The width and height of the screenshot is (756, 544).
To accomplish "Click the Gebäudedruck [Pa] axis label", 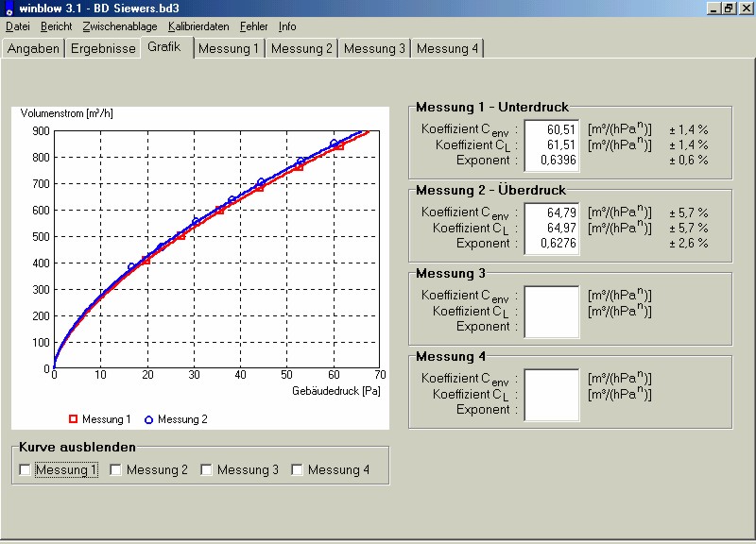I will [336, 391].
